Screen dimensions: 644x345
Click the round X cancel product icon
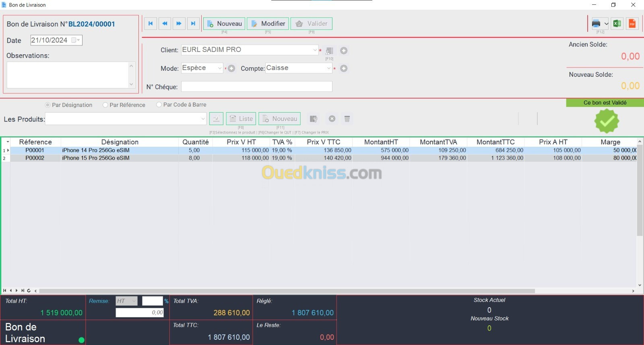pos(332,119)
